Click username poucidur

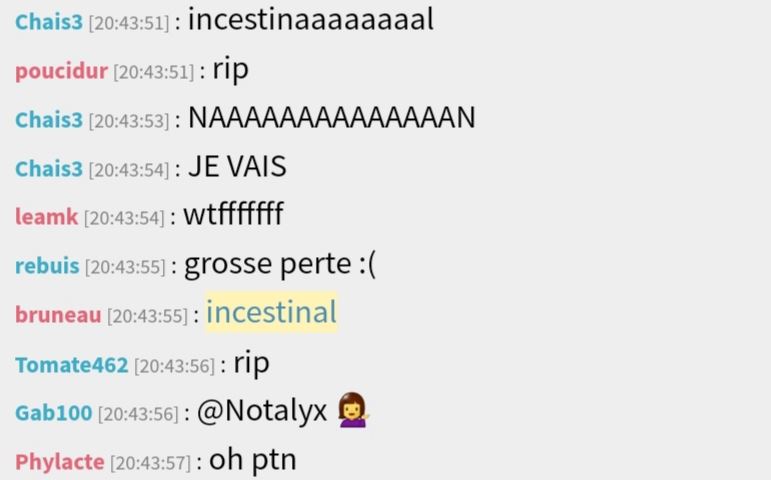click(x=61, y=71)
